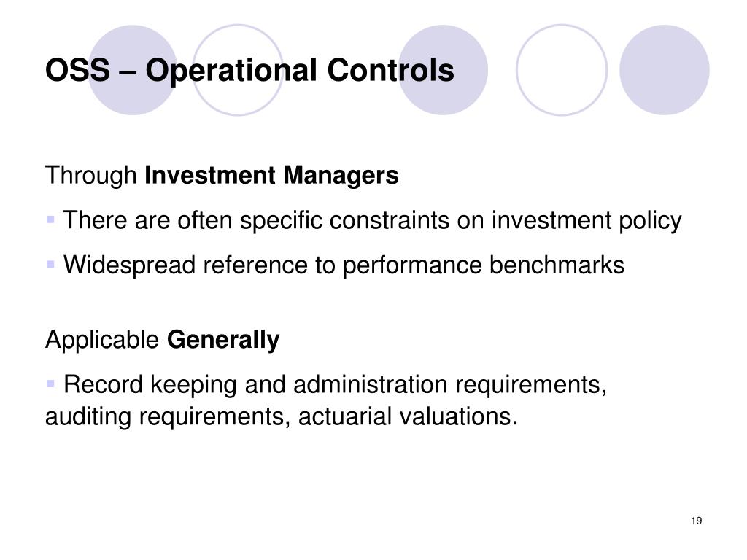Click the bold text Investment Managers

[271, 175]
